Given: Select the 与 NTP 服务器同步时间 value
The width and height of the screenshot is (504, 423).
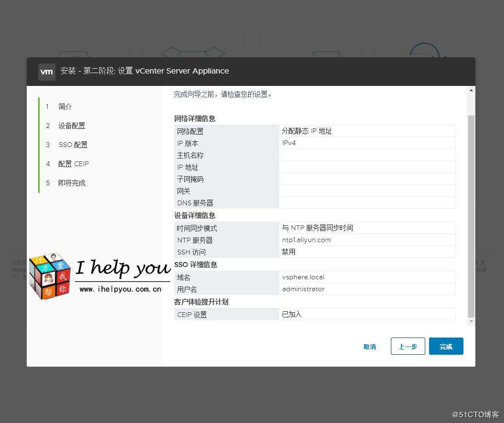Looking at the screenshot, I should click(x=317, y=228).
